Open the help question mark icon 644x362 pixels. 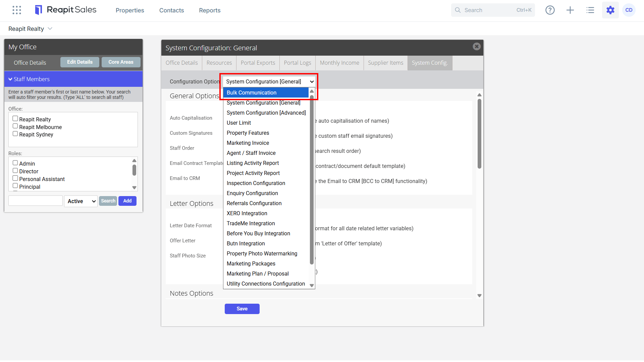click(550, 10)
